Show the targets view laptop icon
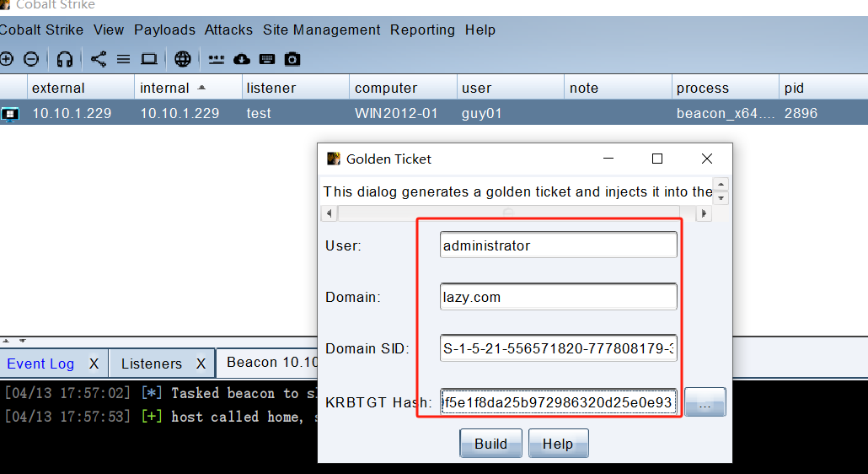 pos(149,59)
